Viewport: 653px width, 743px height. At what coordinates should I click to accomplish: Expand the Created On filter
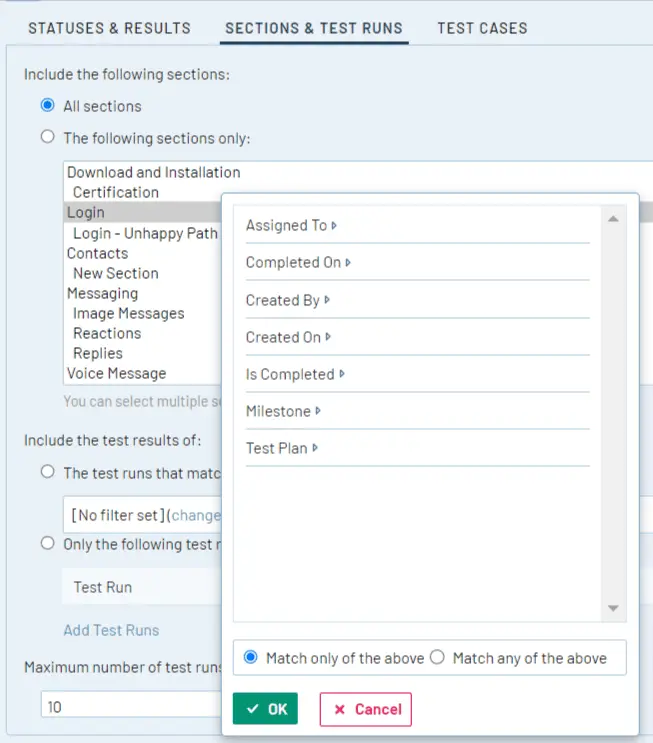288,337
